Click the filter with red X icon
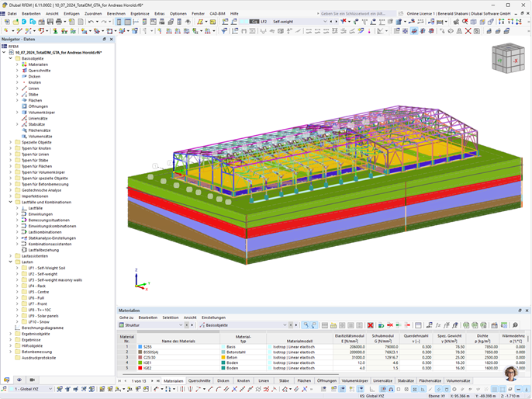 344,22
